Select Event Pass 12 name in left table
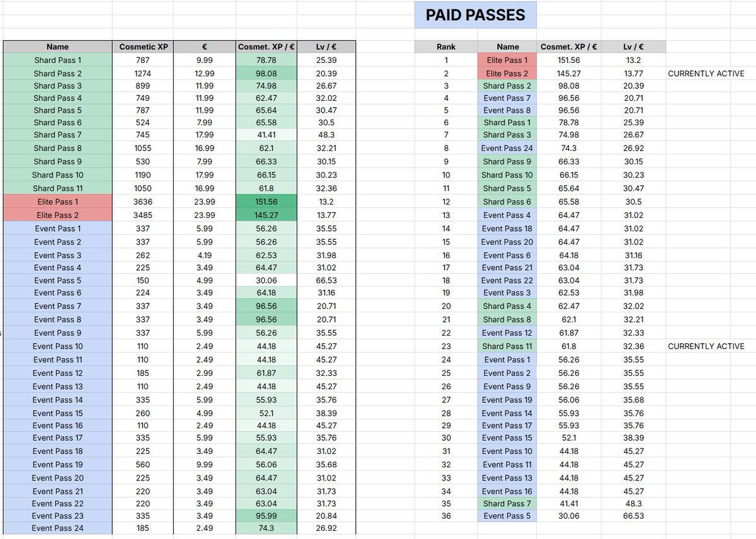The width and height of the screenshot is (756, 539). [x=58, y=373]
